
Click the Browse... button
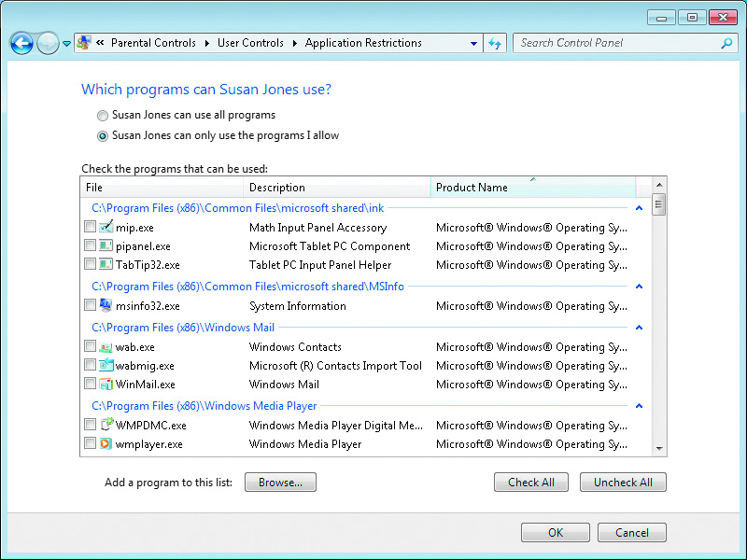[280, 482]
